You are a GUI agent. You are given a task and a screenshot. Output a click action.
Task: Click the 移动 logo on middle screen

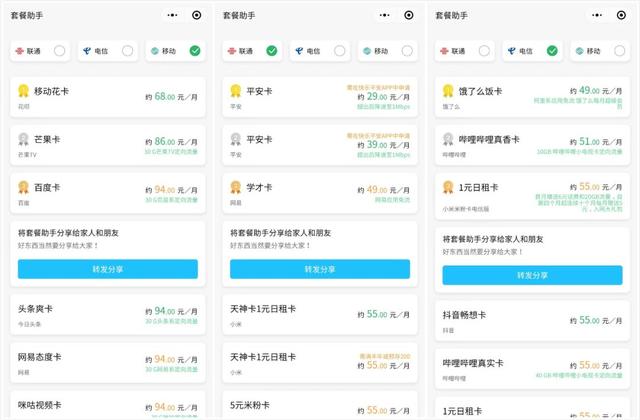click(x=367, y=51)
